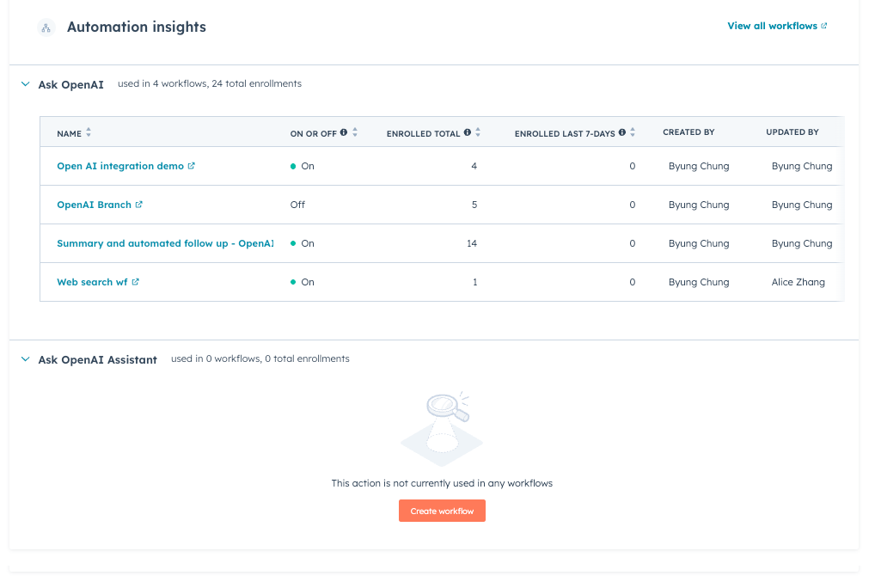Sort by ENROLLED TOTAL column arrows
869x588 pixels.
[x=478, y=133]
